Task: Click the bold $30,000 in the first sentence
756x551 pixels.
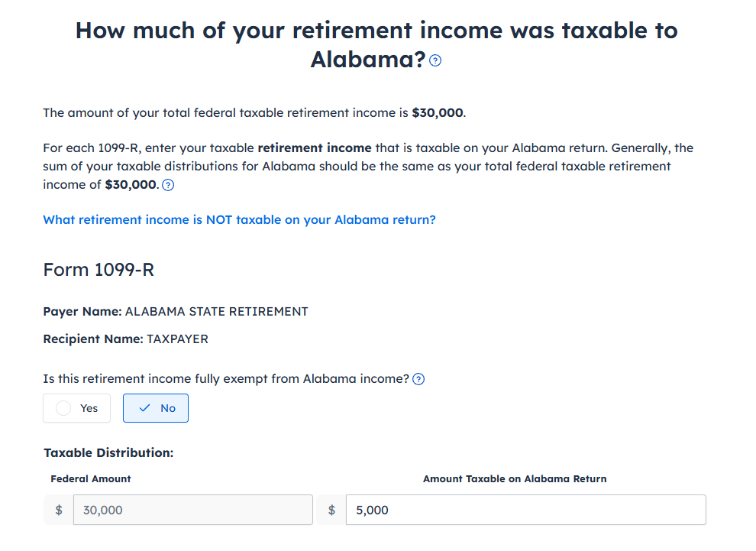Action: click(438, 113)
